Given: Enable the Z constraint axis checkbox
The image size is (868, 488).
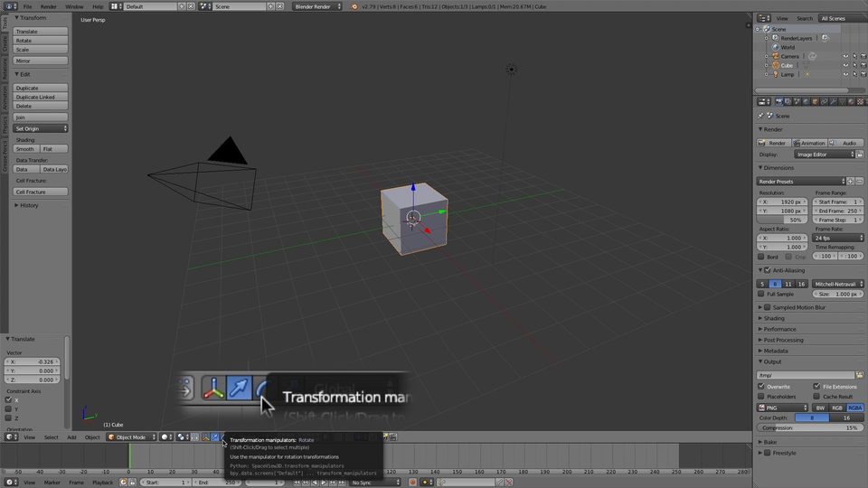Looking at the screenshot, I should point(8,418).
